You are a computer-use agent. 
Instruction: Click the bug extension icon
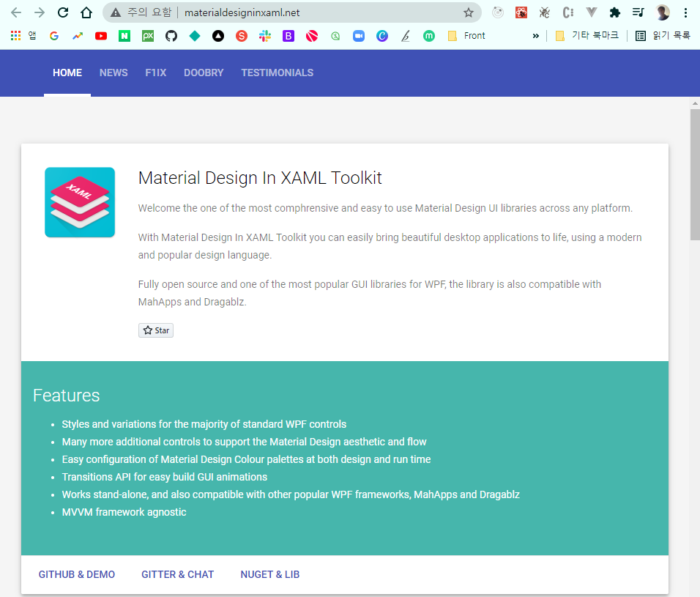click(544, 12)
